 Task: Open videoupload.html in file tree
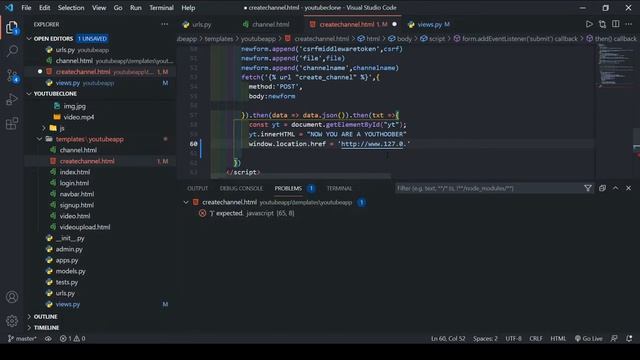tap(85, 227)
